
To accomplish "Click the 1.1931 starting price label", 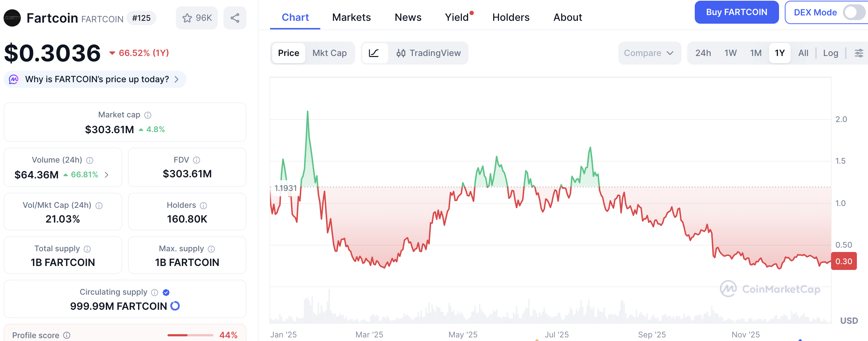I will pyautogui.click(x=286, y=188).
